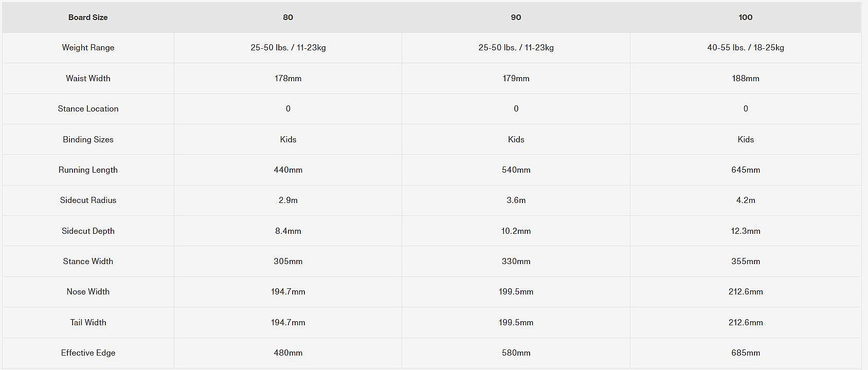868x370 pixels.
Task: Select the 330mm stance width value
Action: tap(516, 262)
